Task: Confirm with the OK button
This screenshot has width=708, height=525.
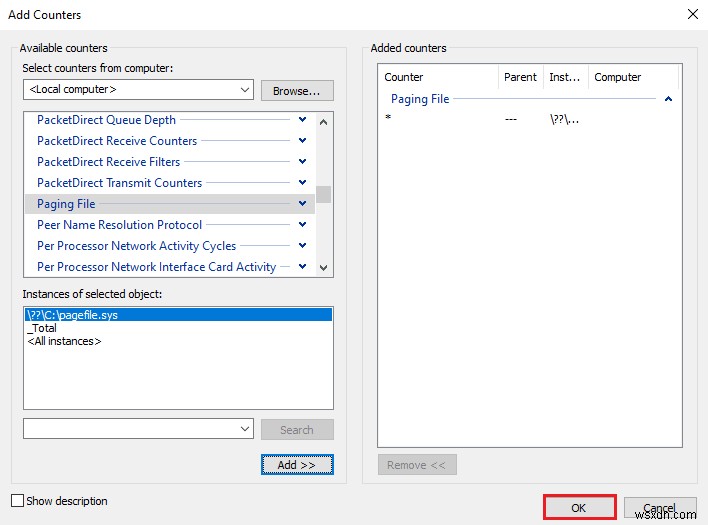Action: pyautogui.click(x=578, y=508)
